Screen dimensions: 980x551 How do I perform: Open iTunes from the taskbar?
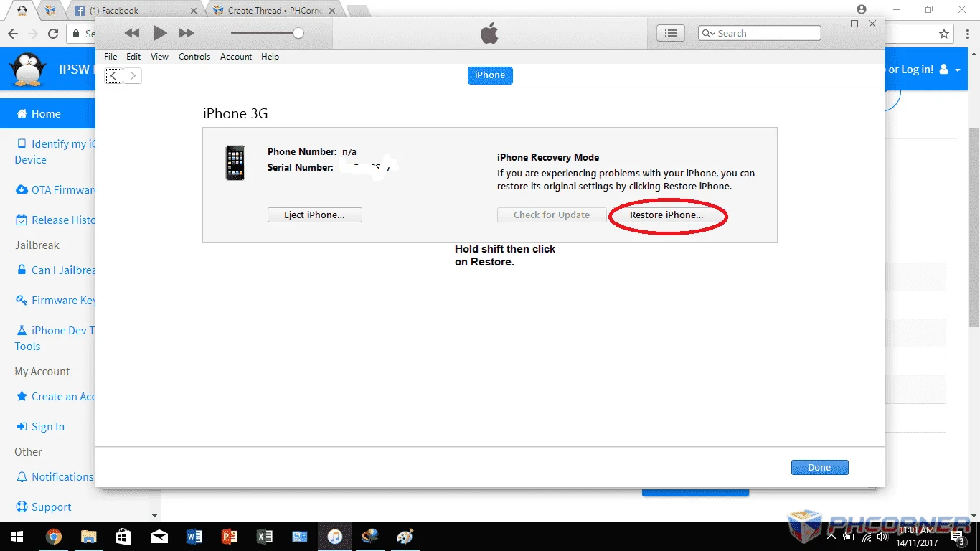334,537
